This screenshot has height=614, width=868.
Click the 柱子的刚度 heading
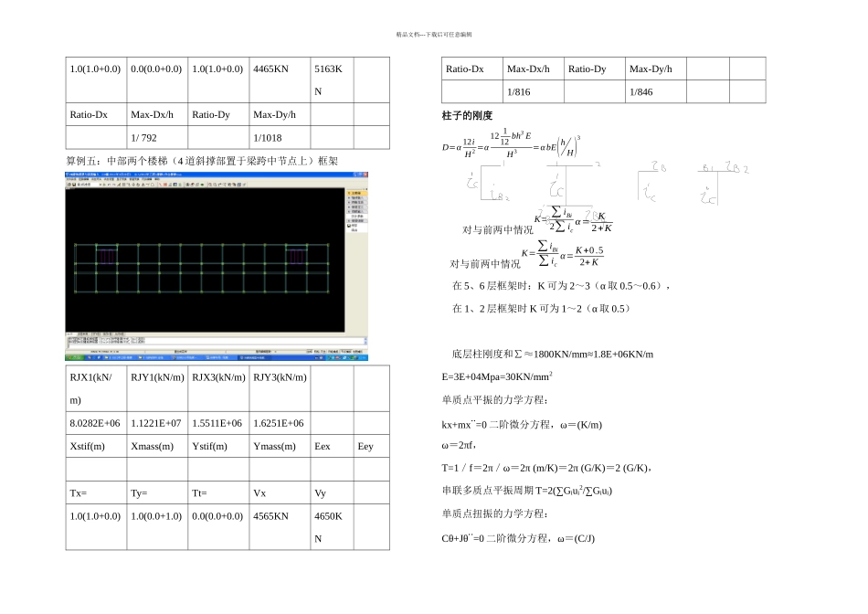point(467,115)
